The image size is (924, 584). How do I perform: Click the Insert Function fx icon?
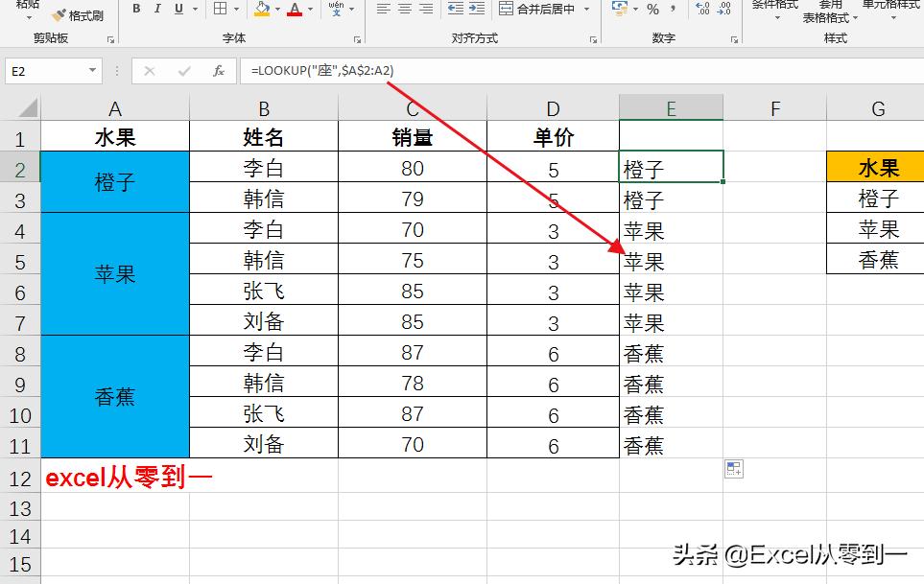[x=217, y=70]
